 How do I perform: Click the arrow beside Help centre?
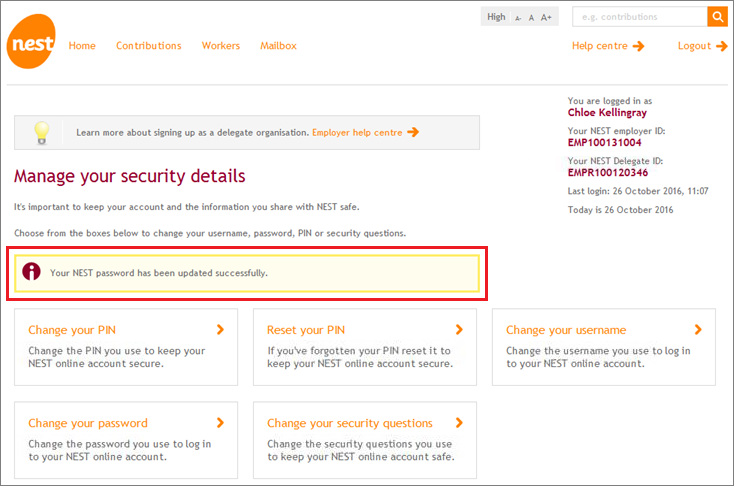639,46
